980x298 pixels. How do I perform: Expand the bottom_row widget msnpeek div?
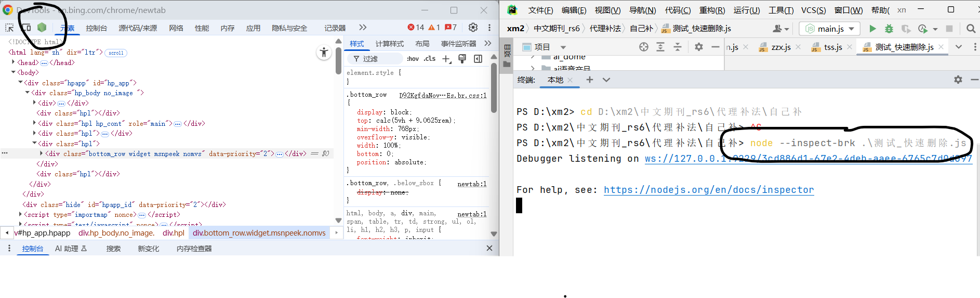point(41,153)
